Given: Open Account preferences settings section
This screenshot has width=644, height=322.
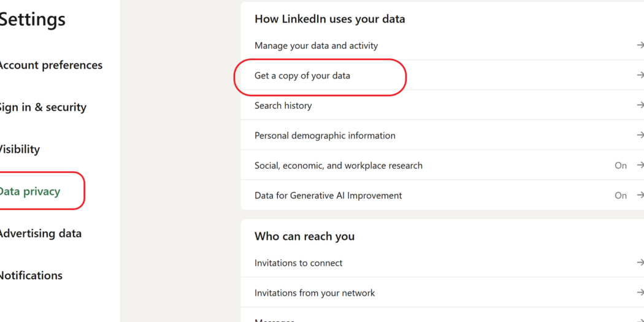Looking at the screenshot, I should click(x=50, y=65).
